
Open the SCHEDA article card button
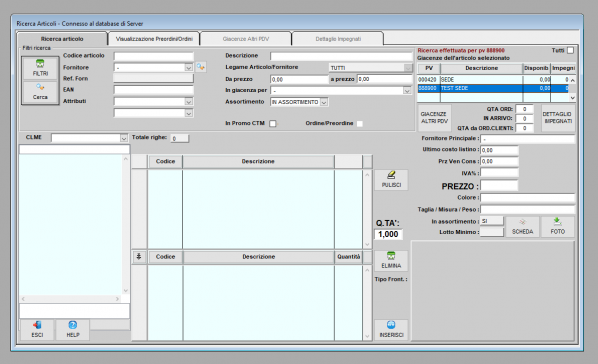tap(522, 227)
